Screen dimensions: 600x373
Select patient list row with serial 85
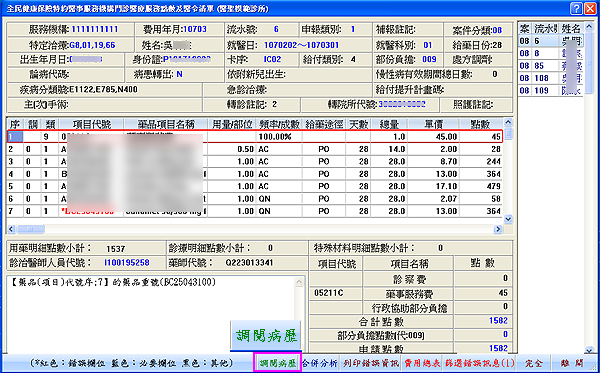pyautogui.click(x=551, y=66)
